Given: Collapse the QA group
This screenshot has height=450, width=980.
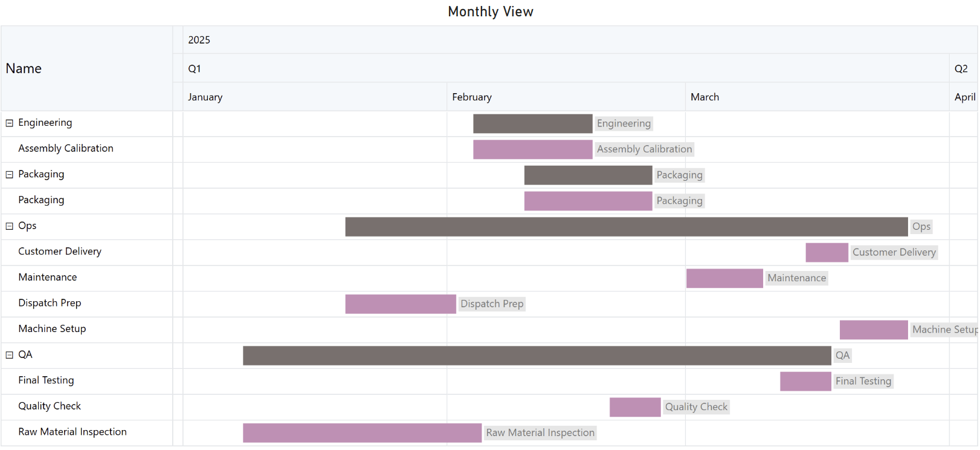Looking at the screenshot, I should (x=10, y=355).
